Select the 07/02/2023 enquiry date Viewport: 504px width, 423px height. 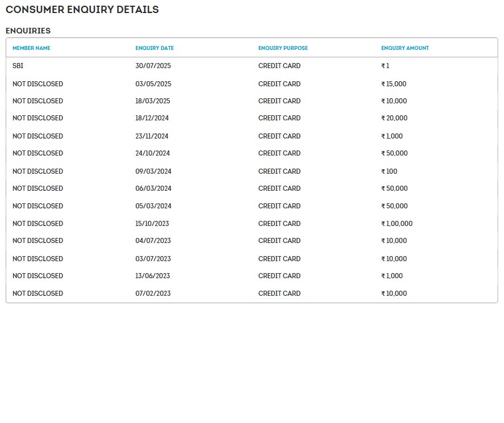[153, 294]
